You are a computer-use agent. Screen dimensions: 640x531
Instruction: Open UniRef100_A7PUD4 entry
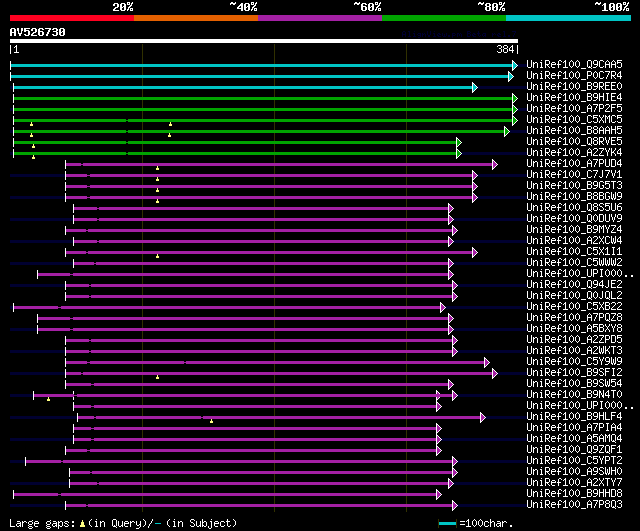click(x=574, y=164)
